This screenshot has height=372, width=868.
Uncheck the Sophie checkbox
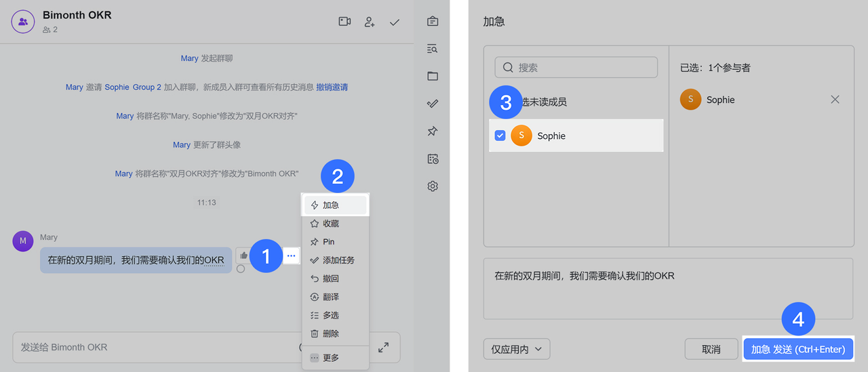pyautogui.click(x=500, y=136)
